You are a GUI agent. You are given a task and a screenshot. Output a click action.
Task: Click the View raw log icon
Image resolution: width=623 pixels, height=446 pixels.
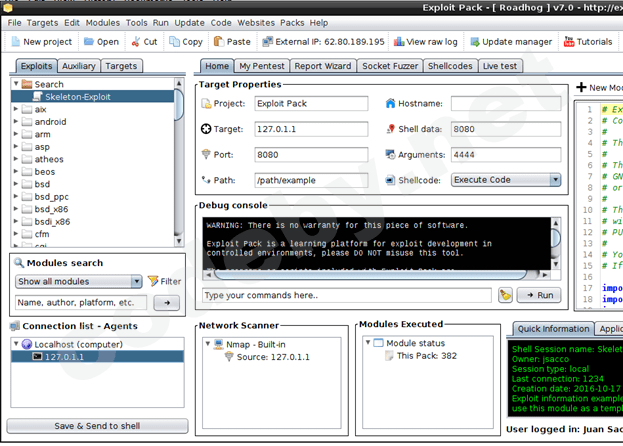pyautogui.click(x=398, y=42)
